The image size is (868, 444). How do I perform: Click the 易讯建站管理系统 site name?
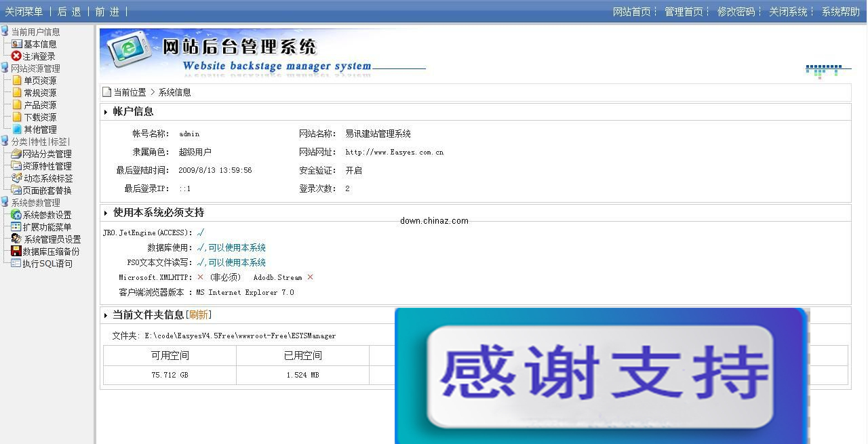point(378,134)
